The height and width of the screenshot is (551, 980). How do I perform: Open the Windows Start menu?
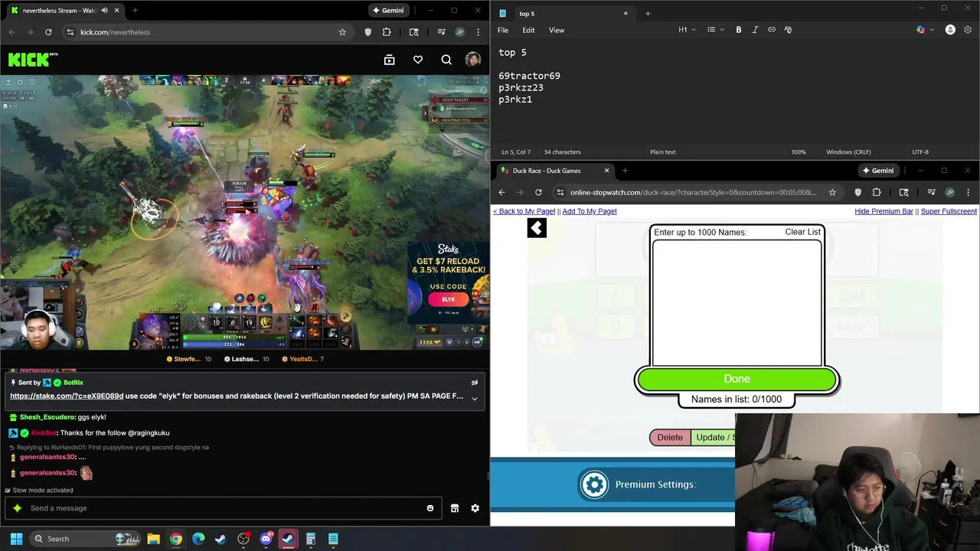coord(16,539)
